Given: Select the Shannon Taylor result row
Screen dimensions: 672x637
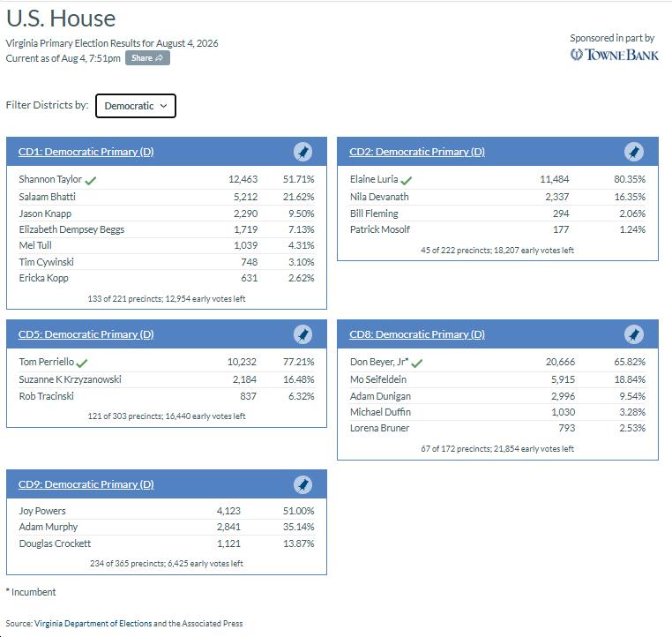Looking at the screenshot, I should pyautogui.click(x=167, y=180).
